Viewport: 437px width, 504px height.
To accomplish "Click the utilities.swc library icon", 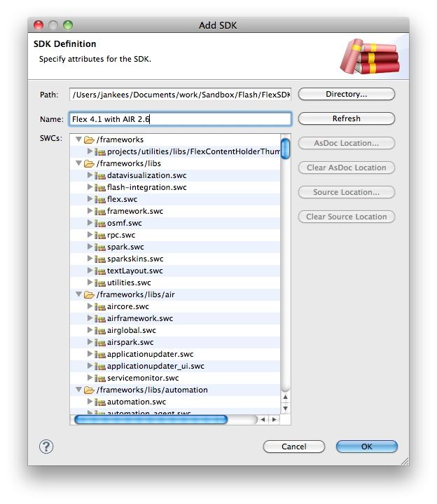I will pos(100,282).
